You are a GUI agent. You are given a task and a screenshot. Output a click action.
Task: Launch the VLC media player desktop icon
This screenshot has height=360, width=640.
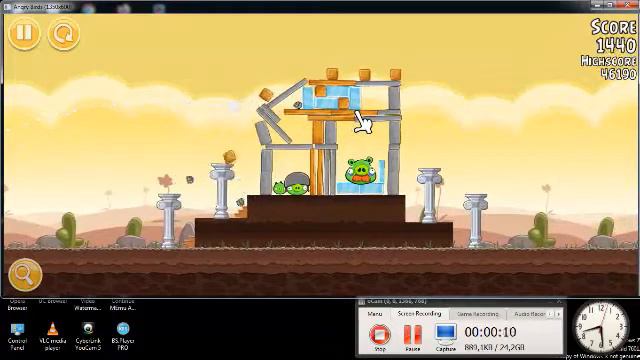tap(52, 337)
